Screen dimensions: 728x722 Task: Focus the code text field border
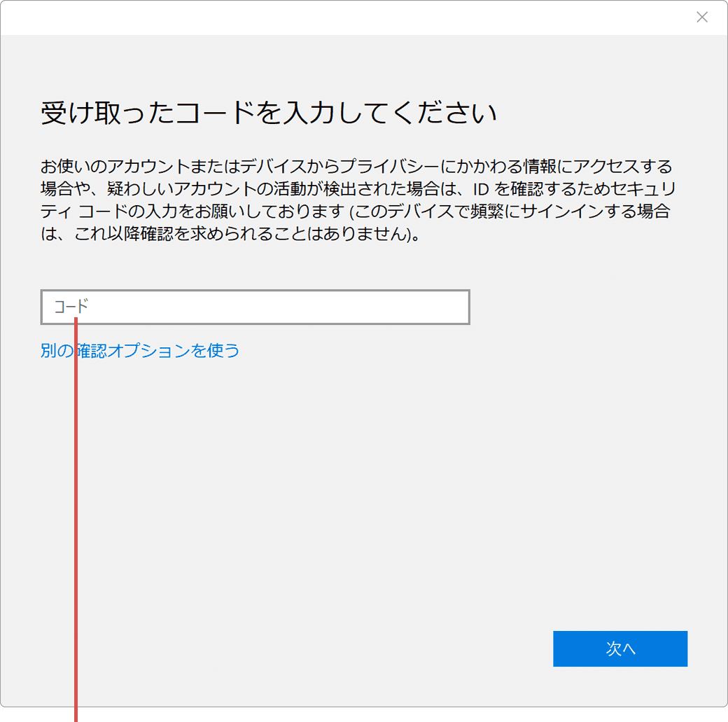coord(255,291)
